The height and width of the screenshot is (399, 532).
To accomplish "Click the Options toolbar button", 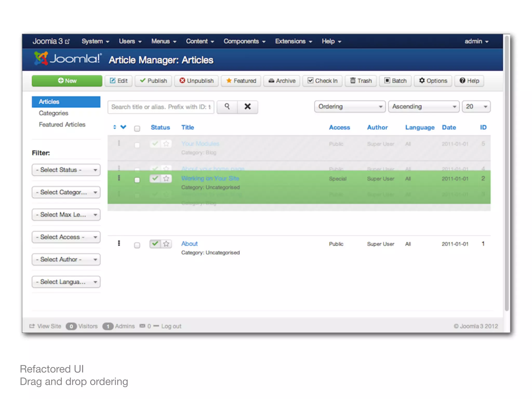I will 433,81.
